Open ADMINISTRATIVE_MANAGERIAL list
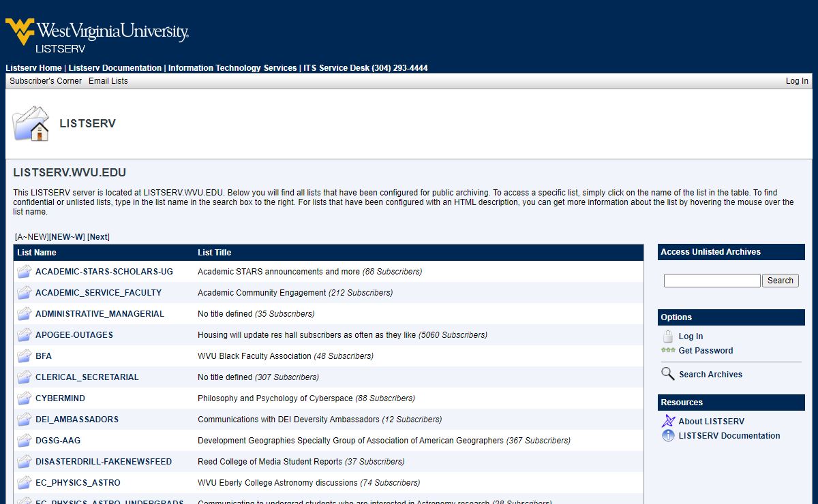 point(100,314)
